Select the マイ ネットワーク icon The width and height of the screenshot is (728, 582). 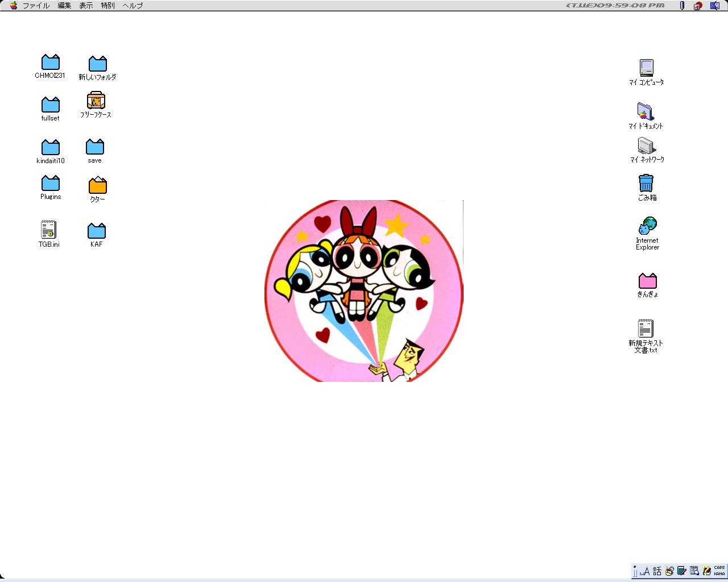pyautogui.click(x=647, y=150)
